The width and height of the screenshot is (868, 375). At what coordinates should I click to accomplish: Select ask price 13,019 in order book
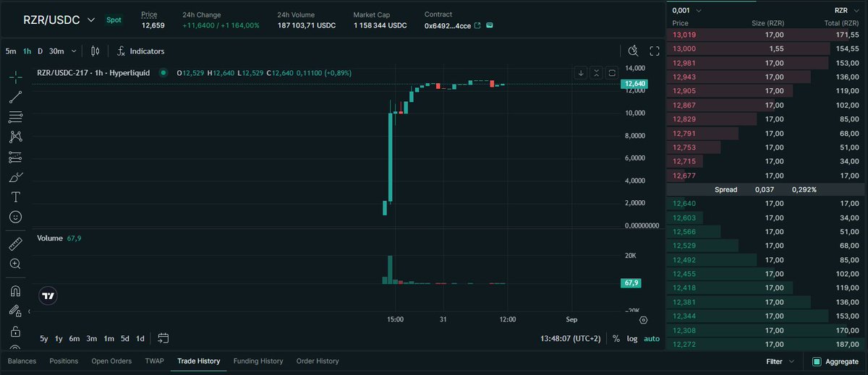(684, 34)
